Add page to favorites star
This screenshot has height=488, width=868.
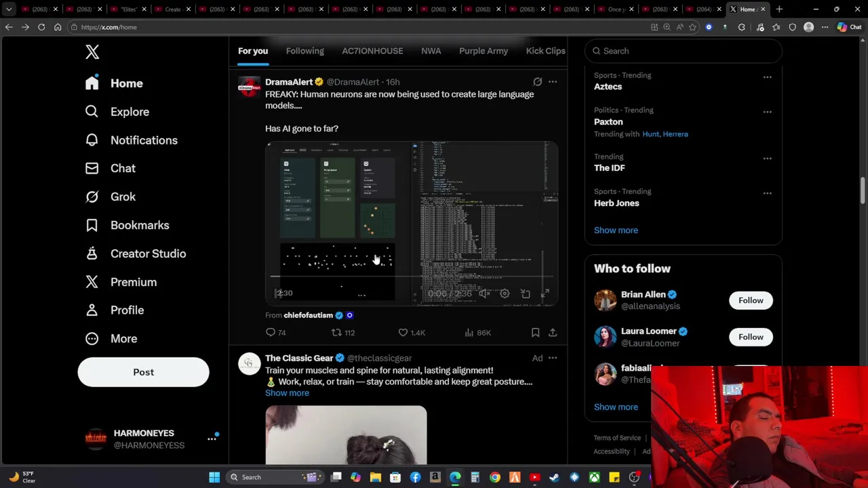[x=692, y=27]
